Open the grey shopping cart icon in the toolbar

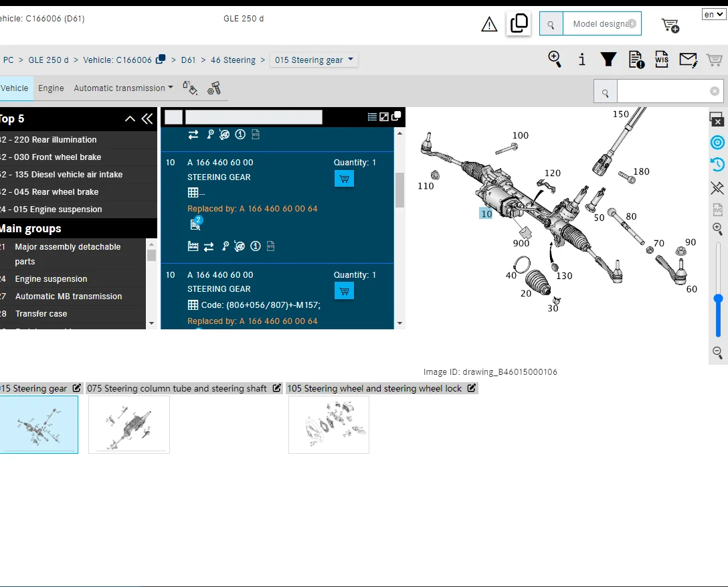pyautogui.click(x=714, y=60)
